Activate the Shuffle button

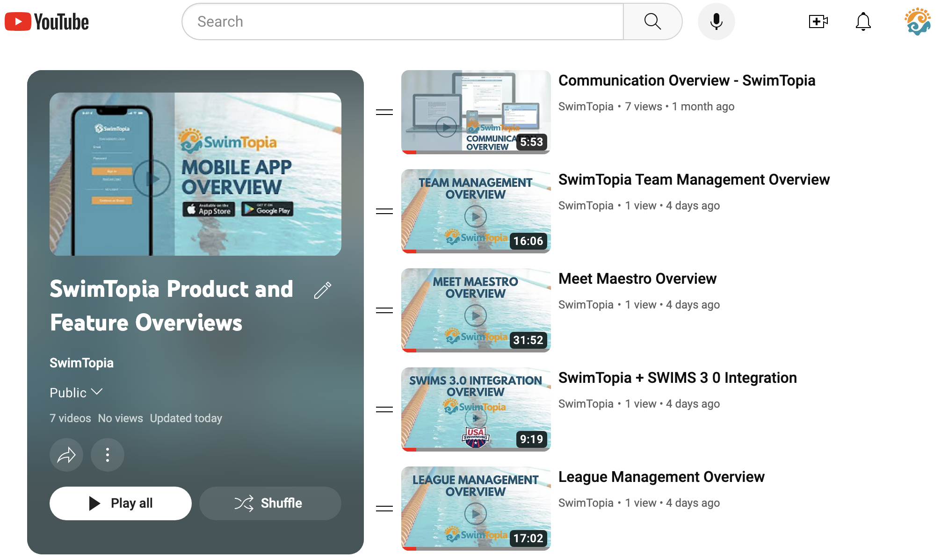tap(270, 503)
